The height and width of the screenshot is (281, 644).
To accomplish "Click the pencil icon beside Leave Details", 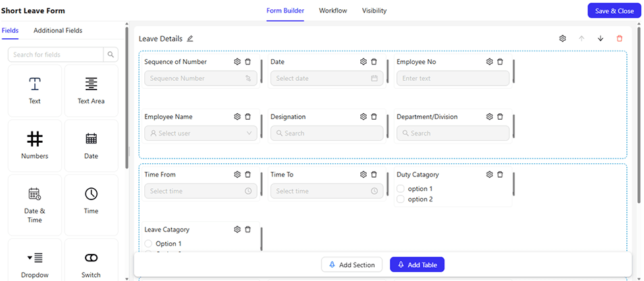I will (x=190, y=39).
